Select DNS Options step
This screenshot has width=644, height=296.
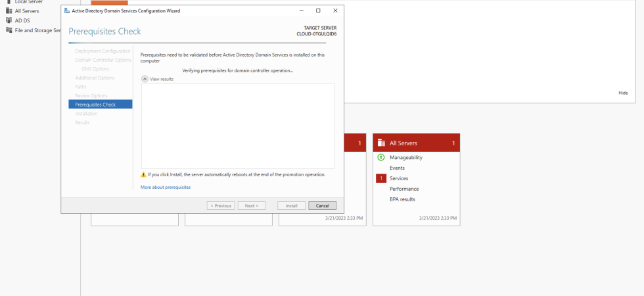pyautogui.click(x=96, y=69)
